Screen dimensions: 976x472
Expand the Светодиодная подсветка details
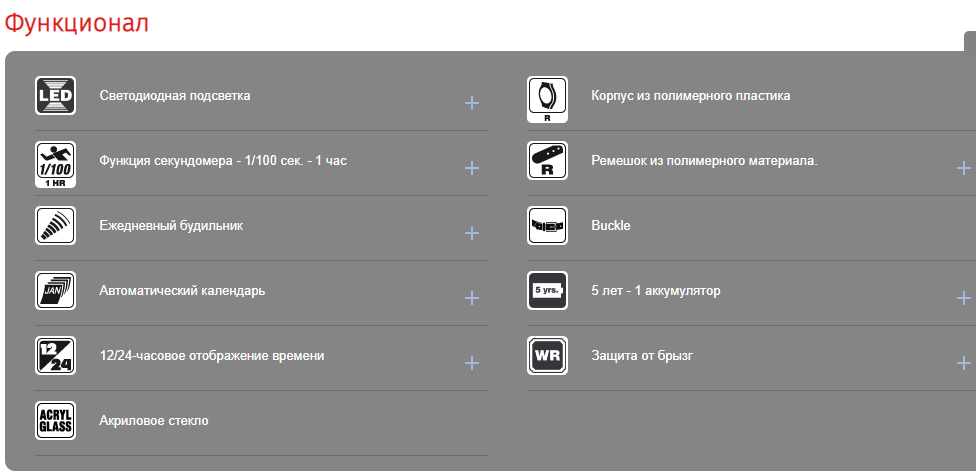(472, 103)
